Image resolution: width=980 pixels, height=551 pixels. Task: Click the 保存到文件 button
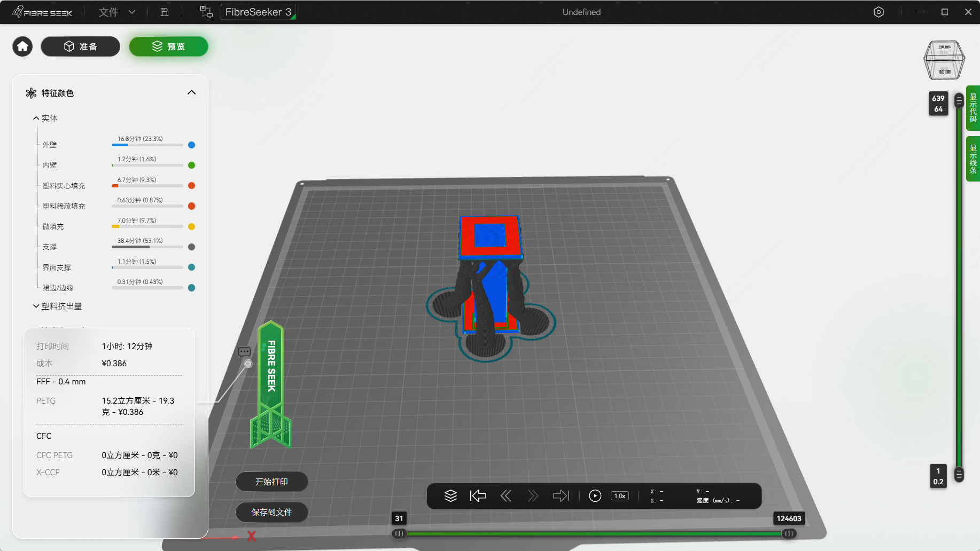coord(271,512)
